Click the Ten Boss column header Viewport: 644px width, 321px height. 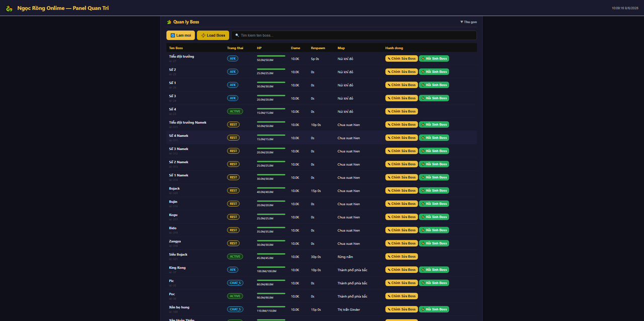tap(176, 48)
